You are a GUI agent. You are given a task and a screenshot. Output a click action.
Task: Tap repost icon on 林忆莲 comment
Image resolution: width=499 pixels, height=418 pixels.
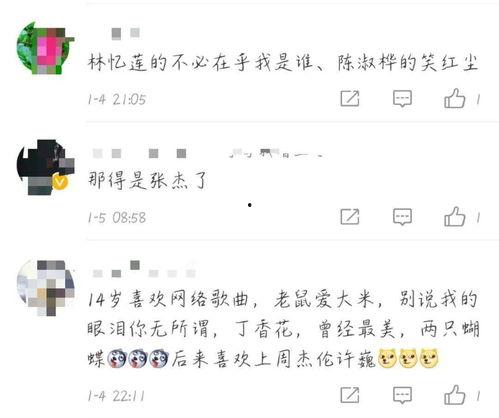350,99
